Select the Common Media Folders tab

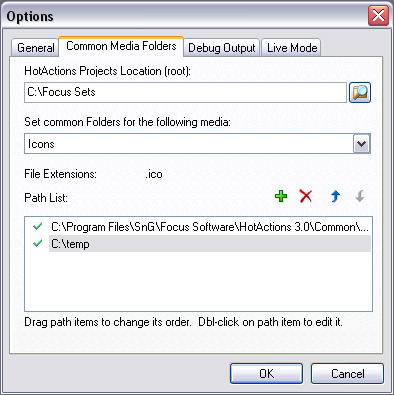(121, 46)
